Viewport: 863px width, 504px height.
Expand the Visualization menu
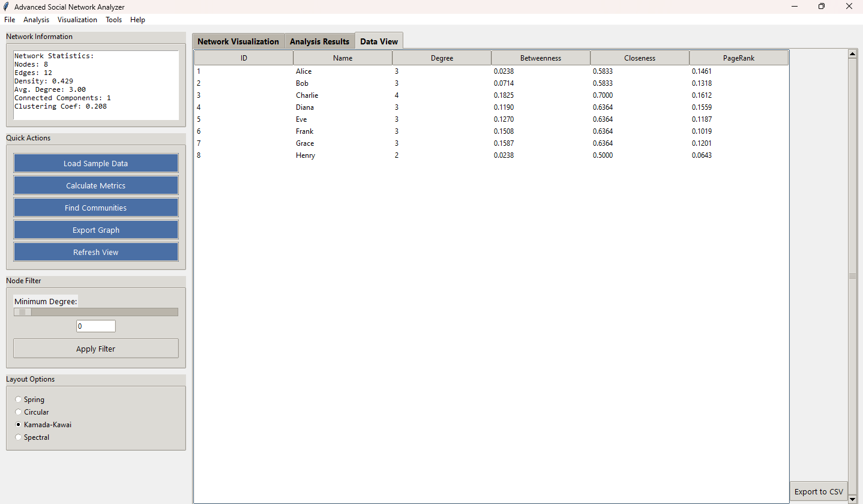click(77, 20)
